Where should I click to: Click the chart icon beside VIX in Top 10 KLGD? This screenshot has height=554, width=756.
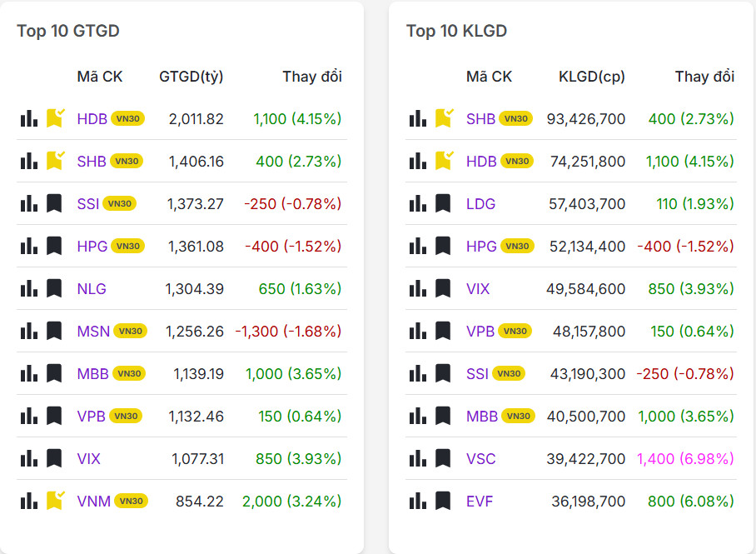(417, 288)
